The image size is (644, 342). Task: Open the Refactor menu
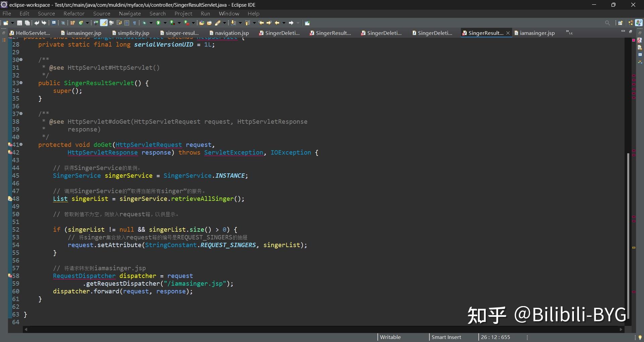74,13
